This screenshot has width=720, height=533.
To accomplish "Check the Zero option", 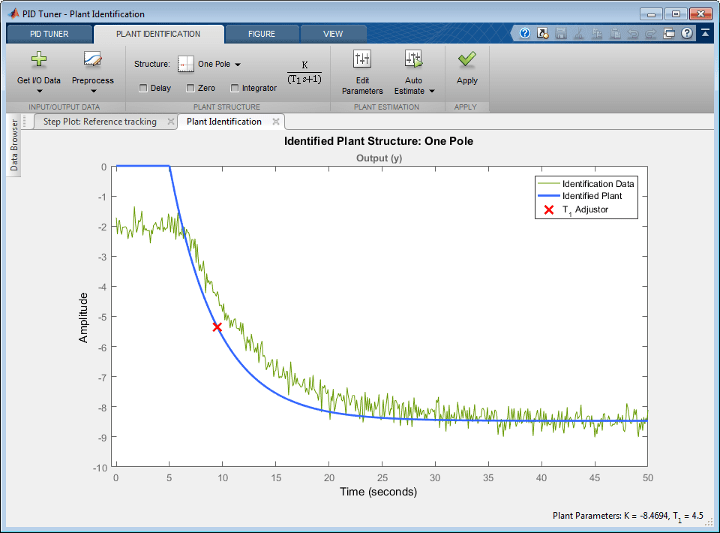I will [x=190, y=88].
